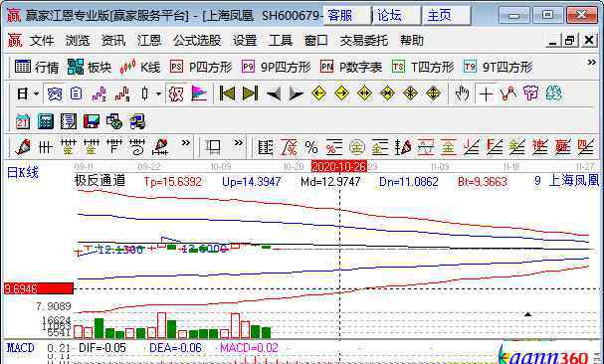
Task: Open the 江恩 menu
Action: tap(149, 40)
